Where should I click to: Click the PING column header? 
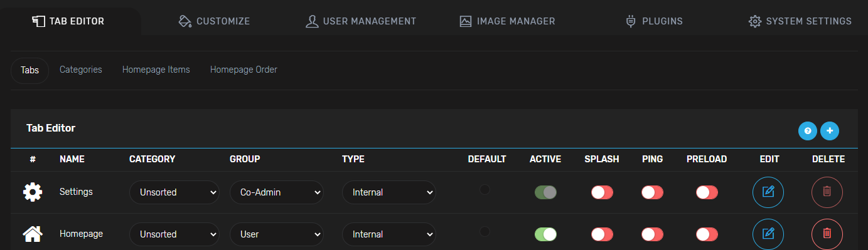652,159
